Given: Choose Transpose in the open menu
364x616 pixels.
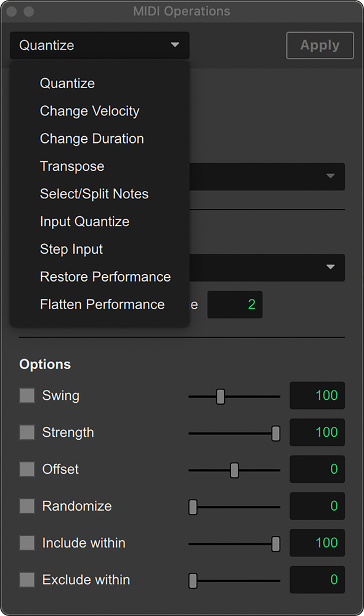Looking at the screenshot, I should 72,166.
